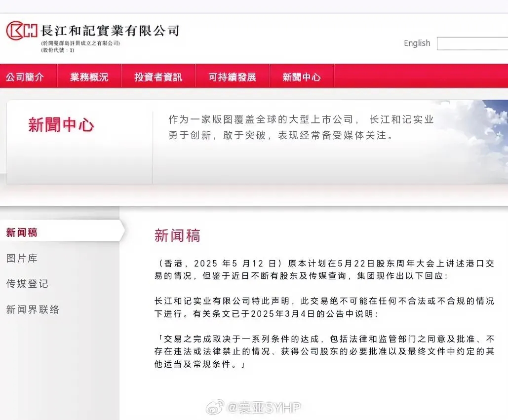Switch language to English
508x420 pixels.
417,43
